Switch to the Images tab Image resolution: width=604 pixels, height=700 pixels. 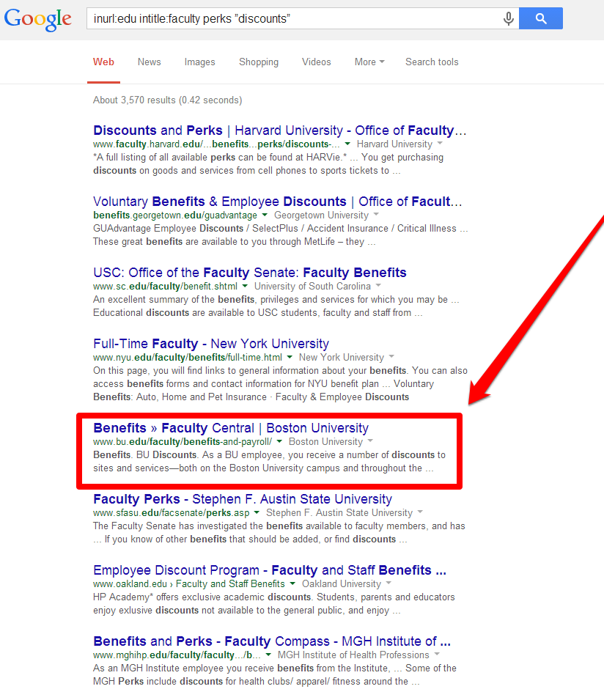pos(199,62)
